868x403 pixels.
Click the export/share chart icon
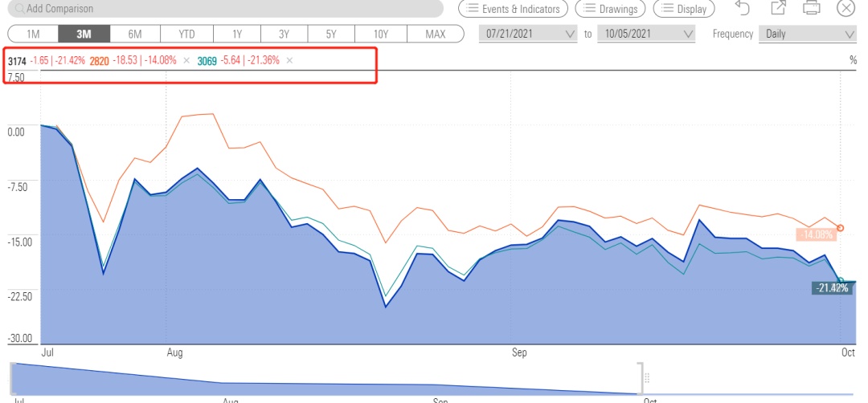(777, 9)
